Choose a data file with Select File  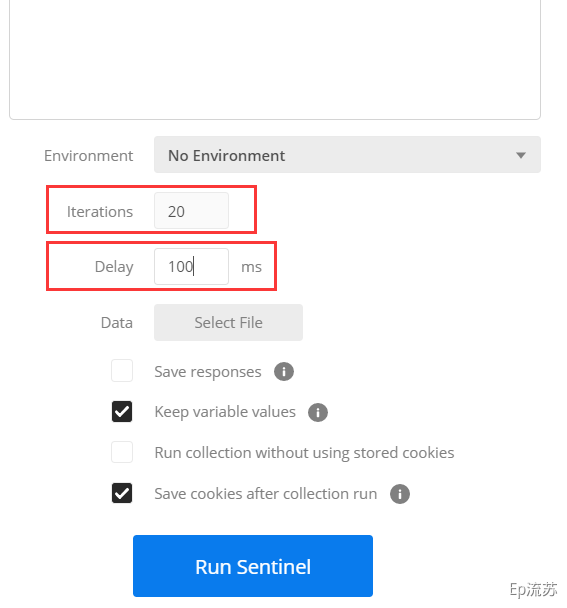(x=228, y=322)
